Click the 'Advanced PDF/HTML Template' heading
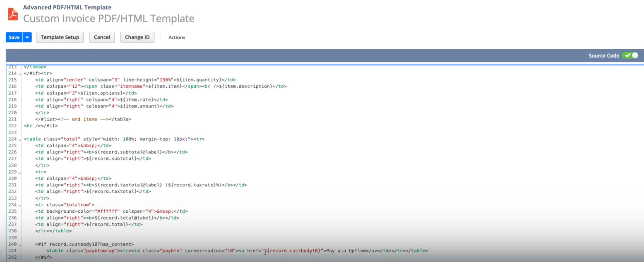The height and width of the screenshot is (262, 644). tap(67, 7)
